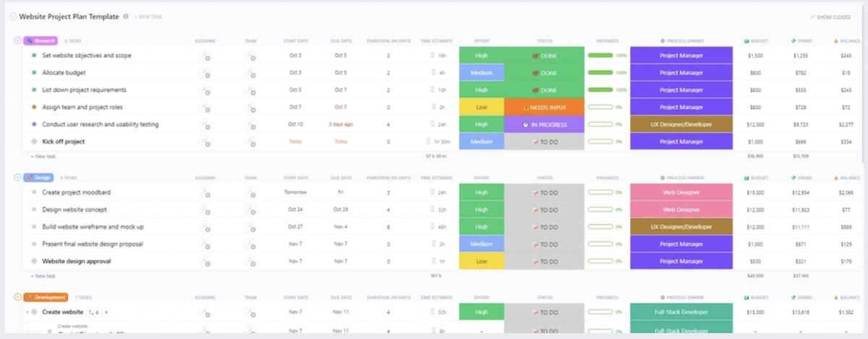Image resolution: width=868 pixels, height=339 pixels.
Task: Sort by Start Date column in Research
Action: 295,41
